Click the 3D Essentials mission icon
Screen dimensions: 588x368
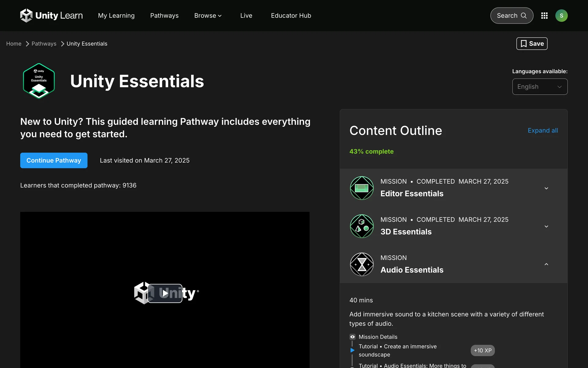362,226
